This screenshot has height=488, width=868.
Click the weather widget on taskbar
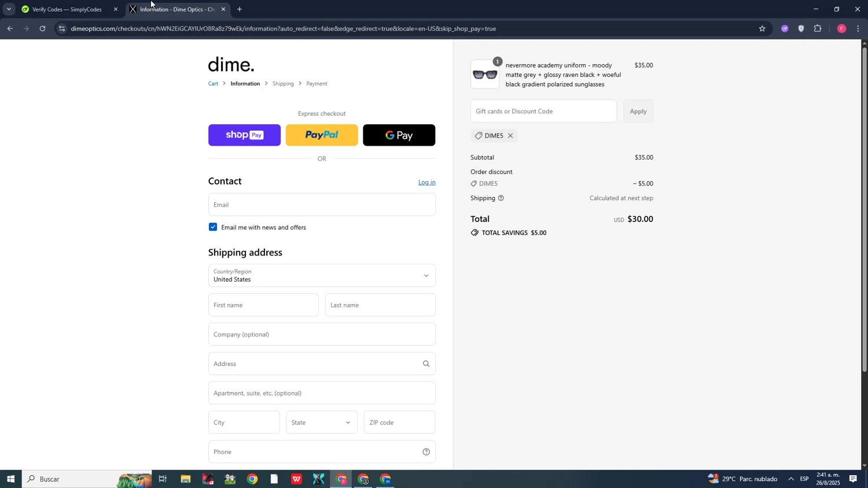(x=743, y=479)
